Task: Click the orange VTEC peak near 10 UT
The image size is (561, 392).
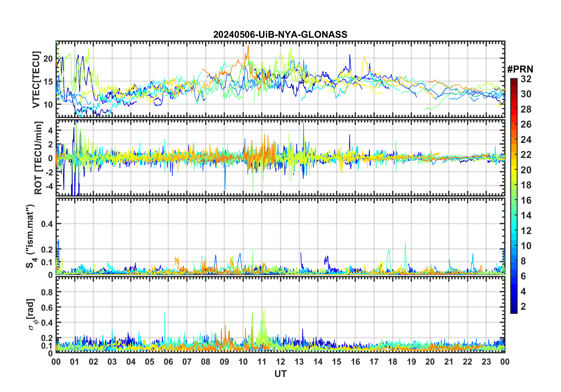Action: (248, 47)
